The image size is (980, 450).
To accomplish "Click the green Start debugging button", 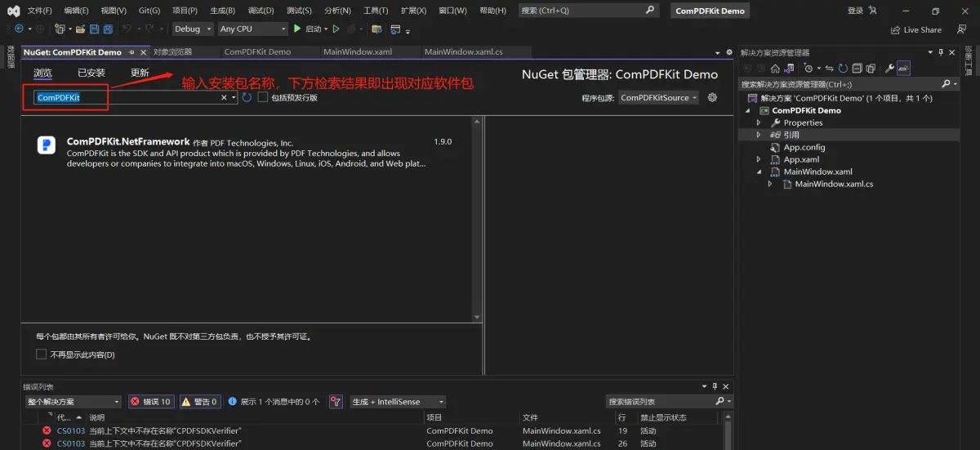I will (307, 29).
